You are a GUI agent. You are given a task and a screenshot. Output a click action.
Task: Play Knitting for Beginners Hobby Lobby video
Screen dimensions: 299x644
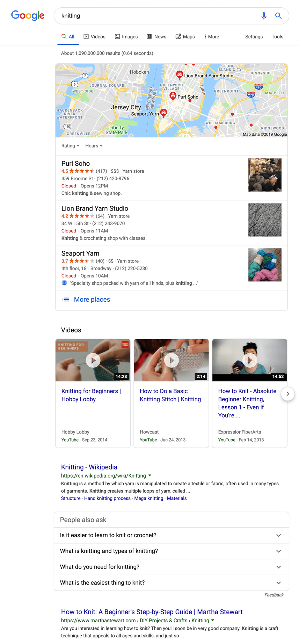[x=93, y=360]
